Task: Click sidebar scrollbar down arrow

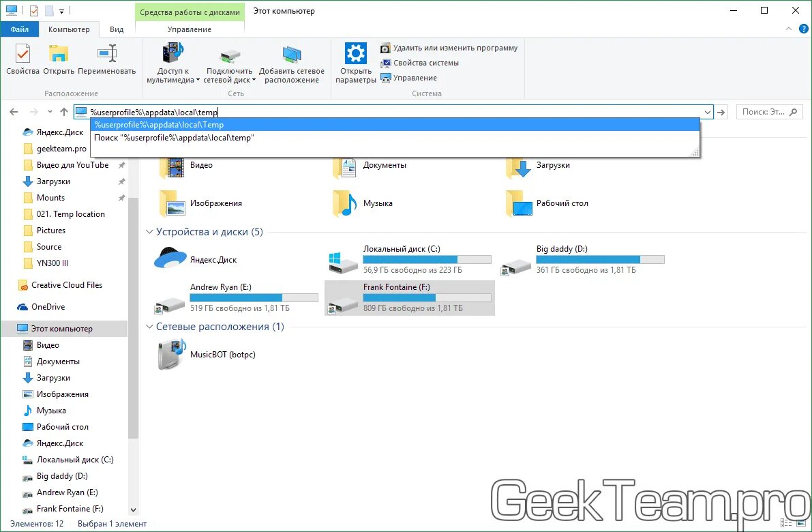Action: pyautogui.click(x=133, y=509)
